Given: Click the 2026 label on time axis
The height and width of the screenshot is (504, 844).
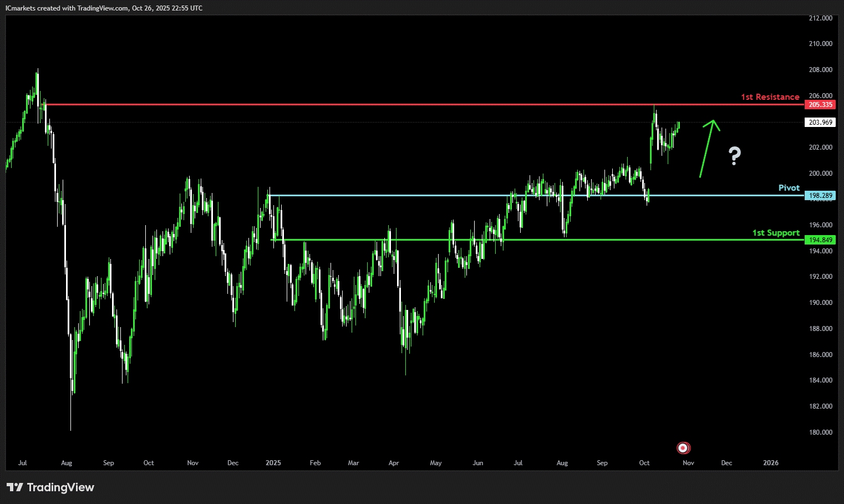Looking at the screenshot, I should [770, 463].
